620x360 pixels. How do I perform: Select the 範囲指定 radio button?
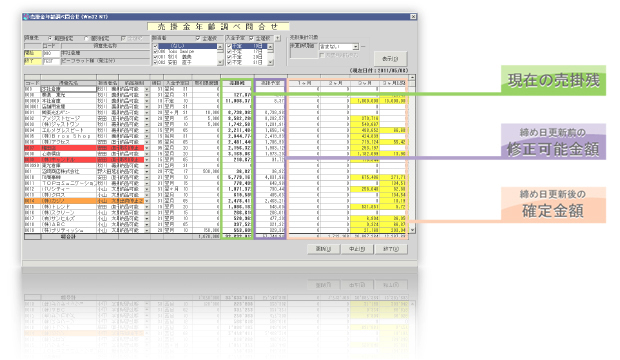[x=50, y=38]
